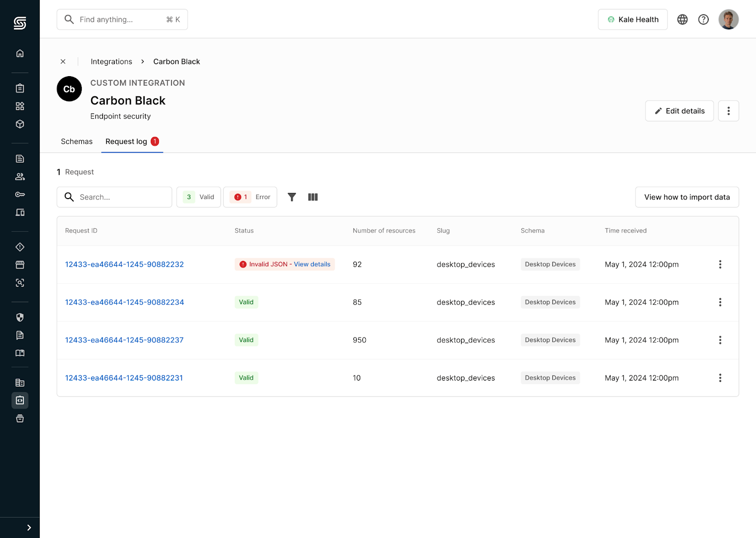Viewport: 756px width, 538px height.
Task: Click the key icon in the sidebar
Action: pyautogui.click(x=20, y=195)
